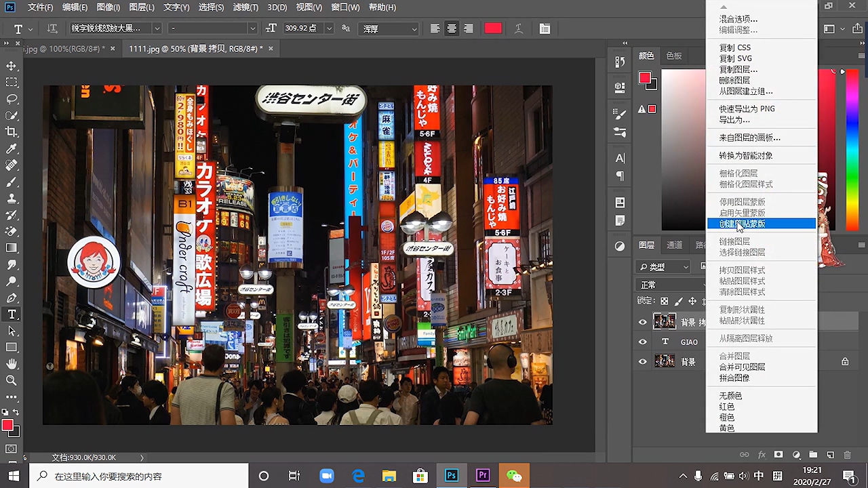Click 转换为智能对象 in the context menu
The width and height of the screenshot is (868, 488).
(745, 155)
